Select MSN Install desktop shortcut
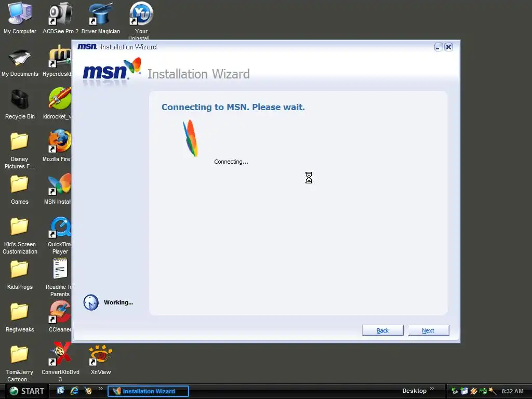The height and width of the screenshot is (399, 532). [60, 184]
